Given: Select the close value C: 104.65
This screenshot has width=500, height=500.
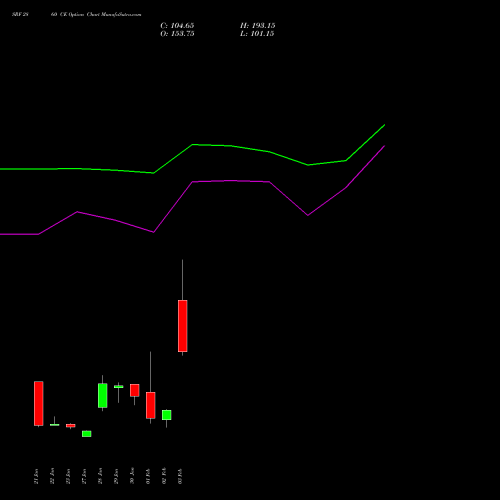Looking at the screenshot, I should 177,26.
